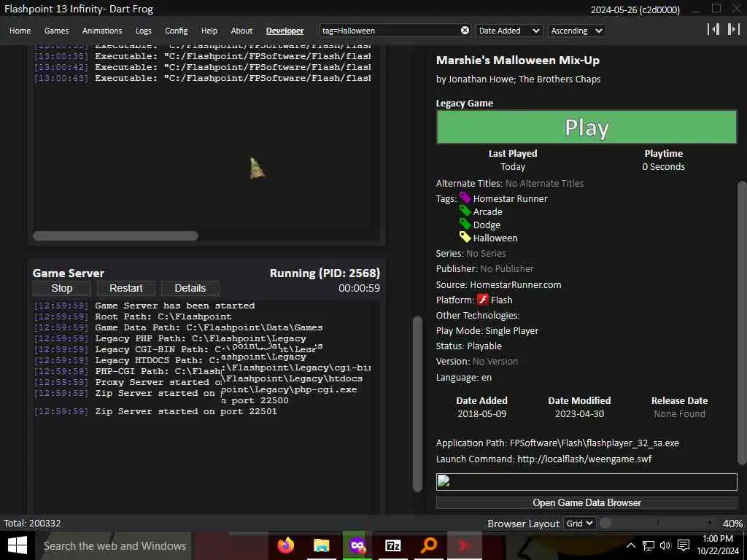Open the Action Center notifications icon

684,545
